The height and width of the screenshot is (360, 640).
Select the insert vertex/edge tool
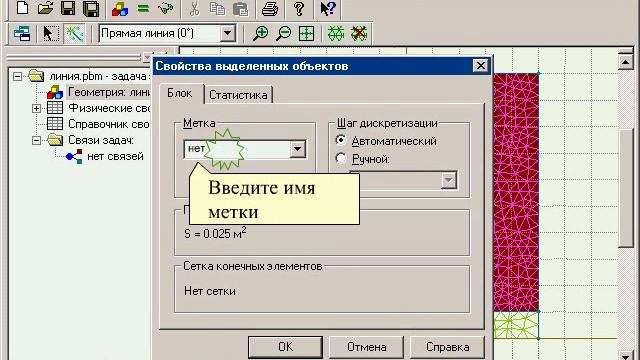[75, 33]
